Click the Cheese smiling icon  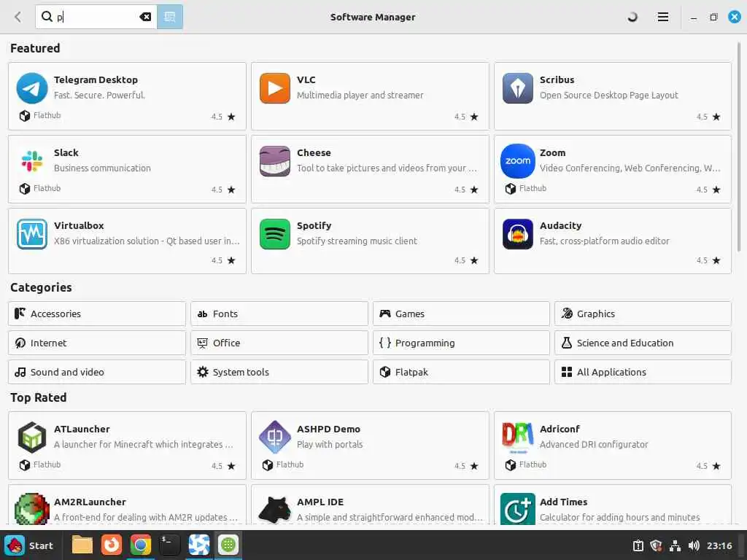[275, 161]
